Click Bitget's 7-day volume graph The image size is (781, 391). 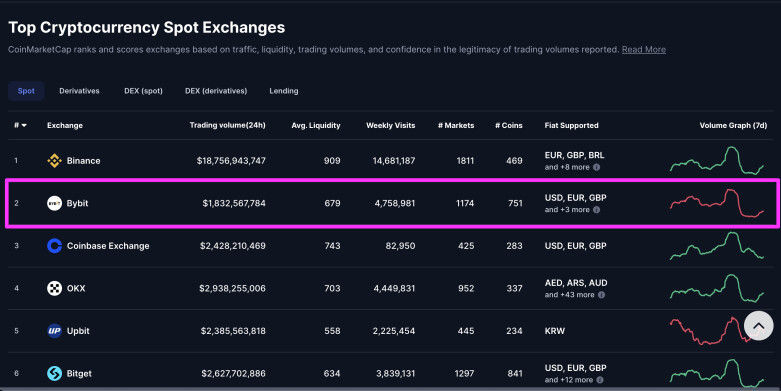coord(717,373)
